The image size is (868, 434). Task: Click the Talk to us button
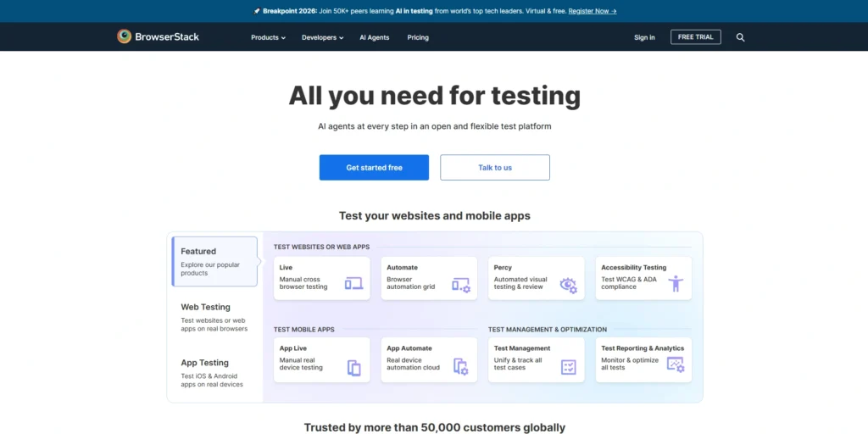495,167
